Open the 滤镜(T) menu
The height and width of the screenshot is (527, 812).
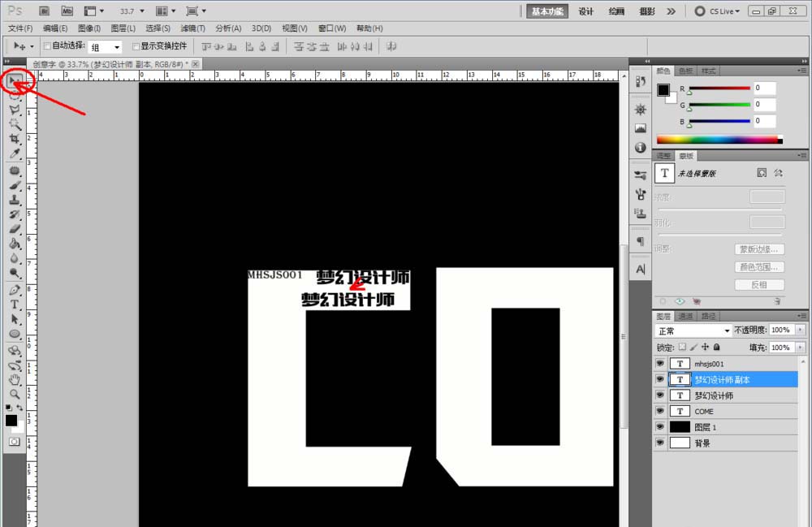tap(192, 28)
